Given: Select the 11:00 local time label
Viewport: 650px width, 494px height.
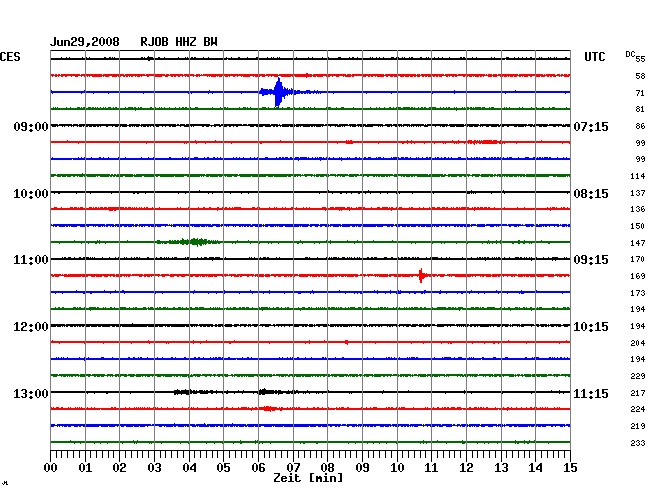Looking at the screenshot, I should pos(31,260).
